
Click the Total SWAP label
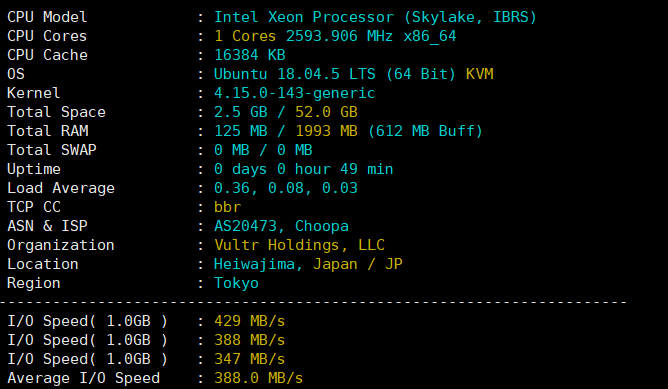pos(52,150)
